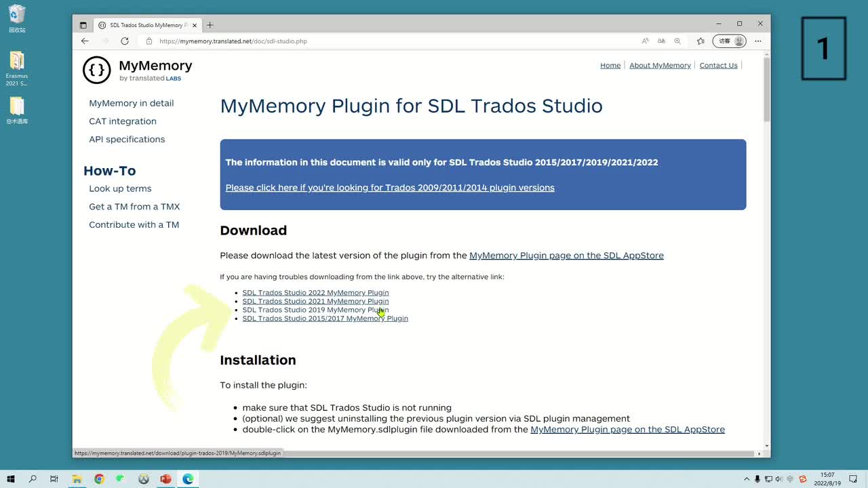This screenshot has width=868, height=488.
Task: Open the guest profile button
Action: tap(729, 41)
